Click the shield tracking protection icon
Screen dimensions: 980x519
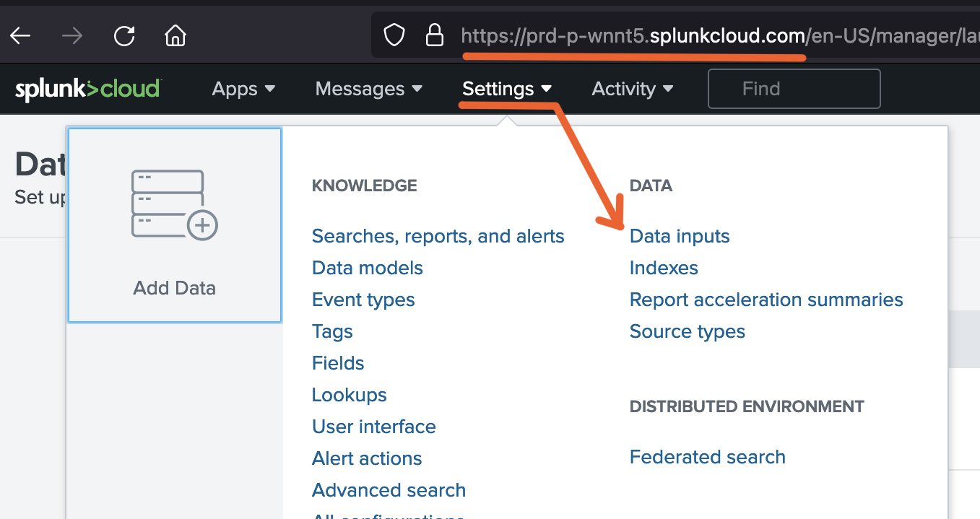(x=394, y=35)
